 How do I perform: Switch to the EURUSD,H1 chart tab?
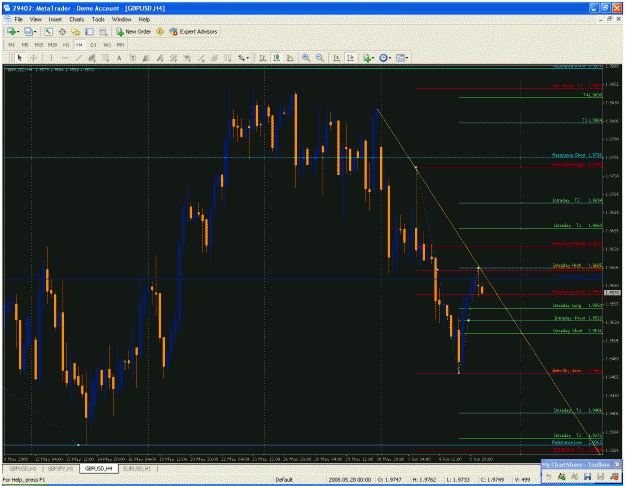click(138, 468)
